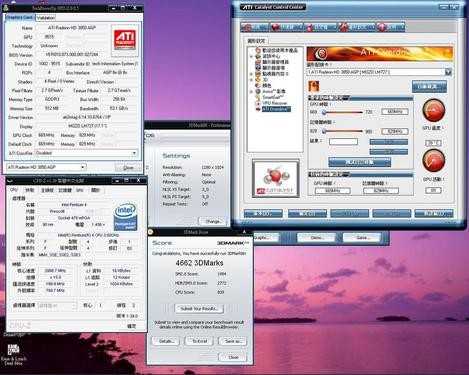Expand the Digital Panel tree node
Viewport: 469px width, 375px height.
(251, 74)
